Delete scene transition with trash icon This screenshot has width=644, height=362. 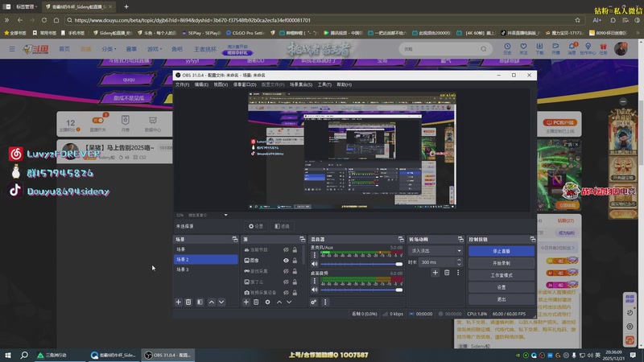click(447, 273)
